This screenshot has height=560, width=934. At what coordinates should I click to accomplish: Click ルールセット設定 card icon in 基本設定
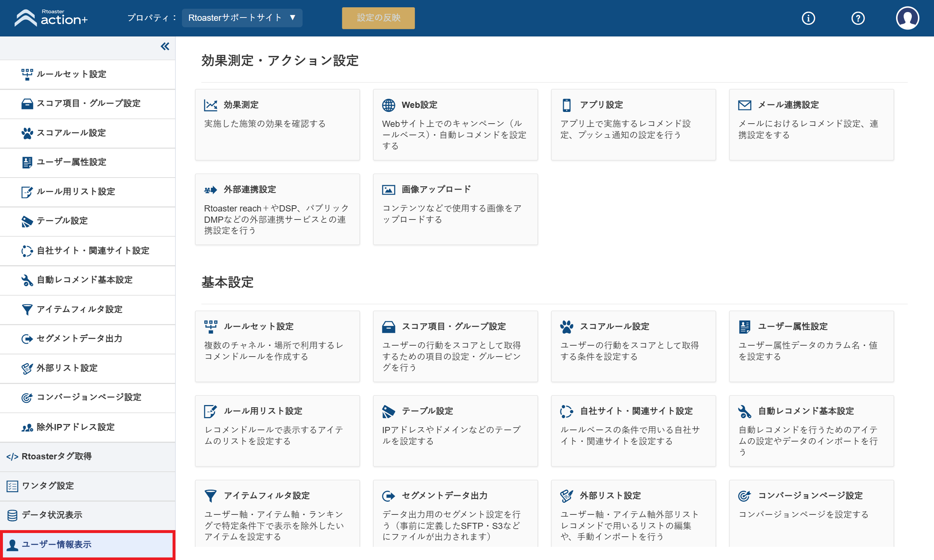click(211, 327)
